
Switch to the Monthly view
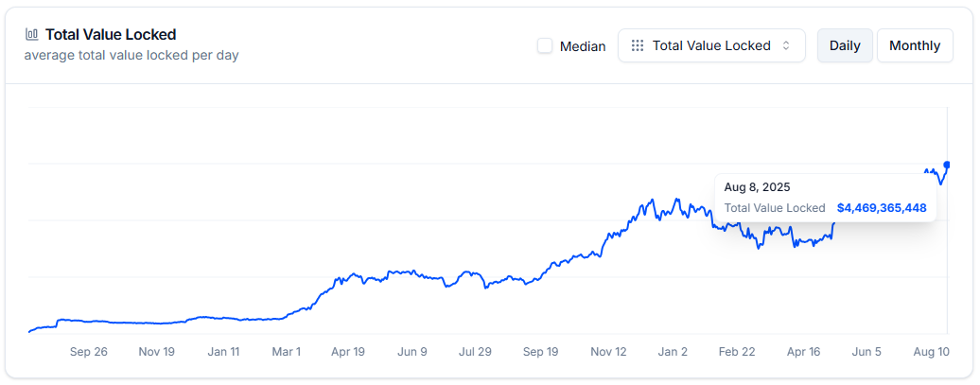click(x=914, y=45)
